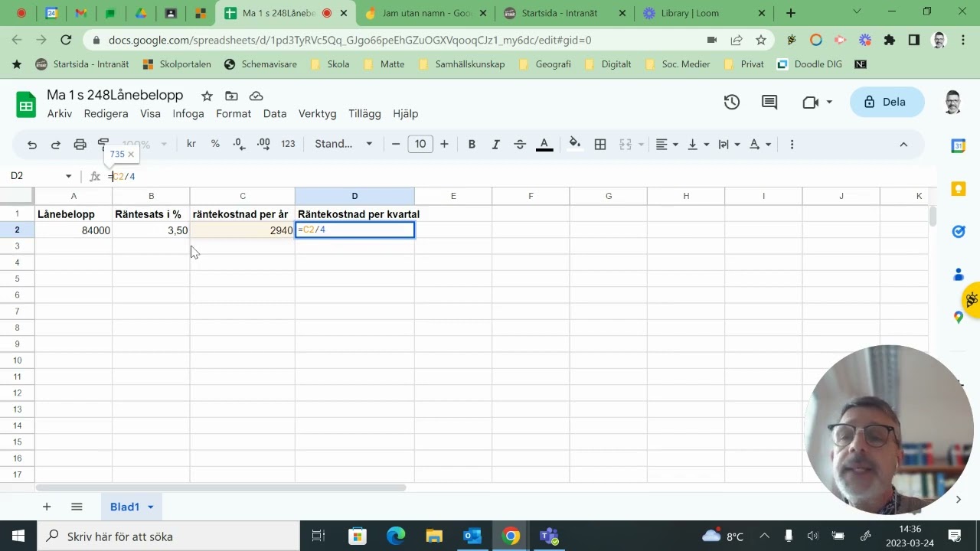Open more number formats 123
Image resolution: width=980 pixels, height=551 pixels.
tap(288, 144)
